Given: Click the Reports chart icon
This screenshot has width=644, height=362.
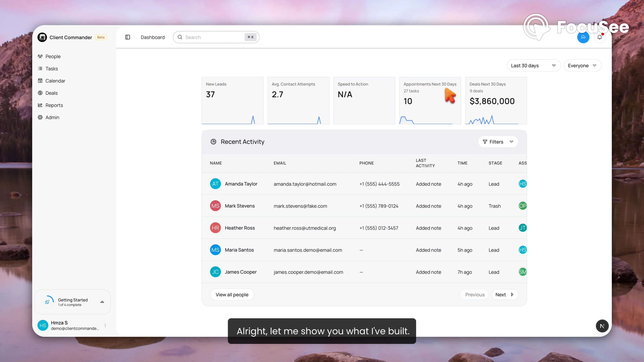Looking at the screenshot, I should [x=40, y=105].
